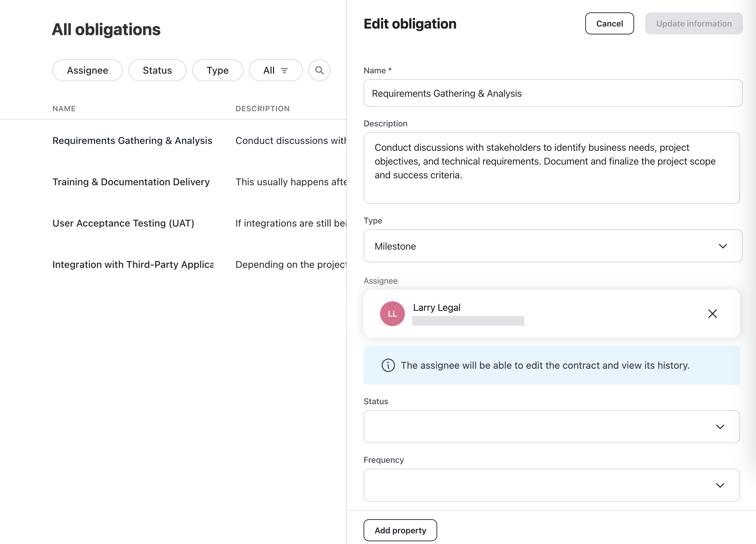Viewport: 756px width, 544px height.
Task: Click the filter icon on the All chip
Action: [x=284, y=70]
